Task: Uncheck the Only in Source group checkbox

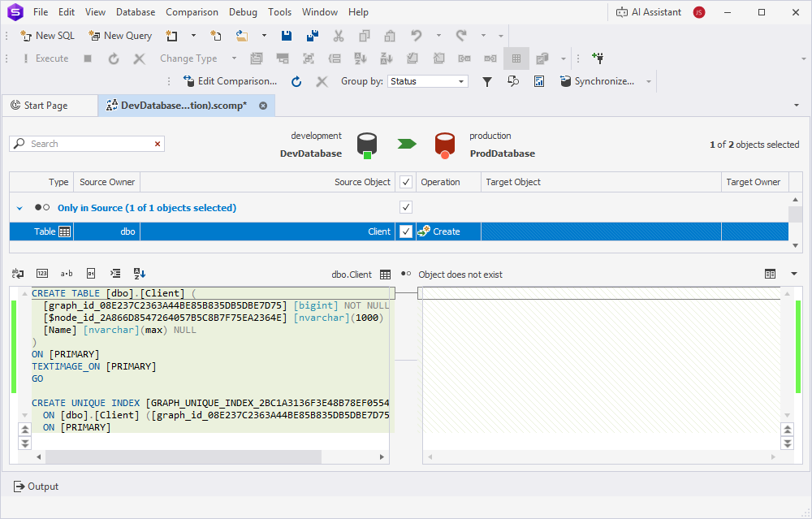Action: 405,207
